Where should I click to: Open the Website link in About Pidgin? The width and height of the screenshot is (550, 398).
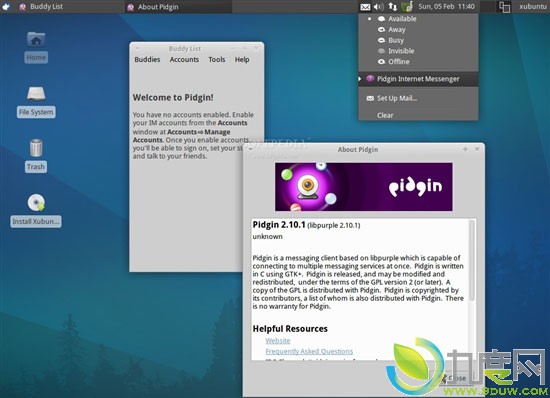tap(278, 340)
